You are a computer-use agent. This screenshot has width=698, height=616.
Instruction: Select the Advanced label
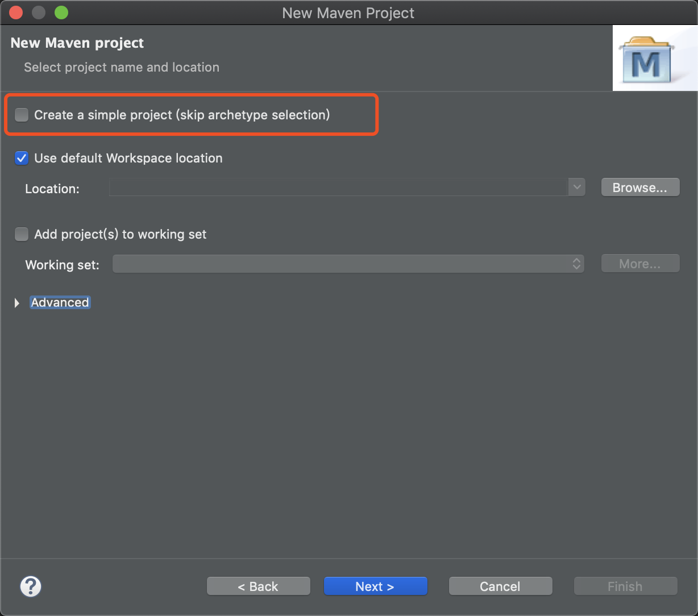[x=60, y=302]
